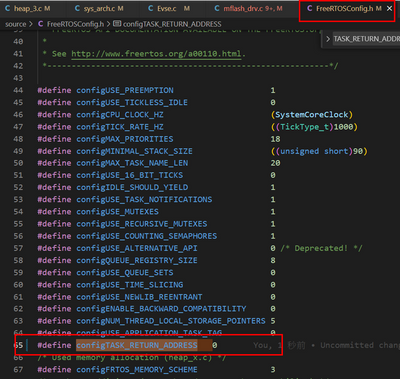Click configUSE_TICKLESS_IDLE define name
The image size is (400, 379).
click(x=132, y=102)
